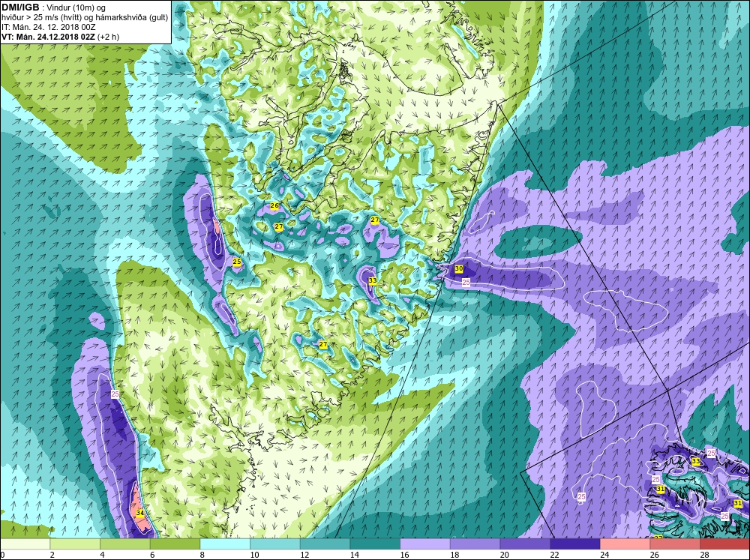Select the 18–20 m/s medium purple swatch

pos(475,544)
